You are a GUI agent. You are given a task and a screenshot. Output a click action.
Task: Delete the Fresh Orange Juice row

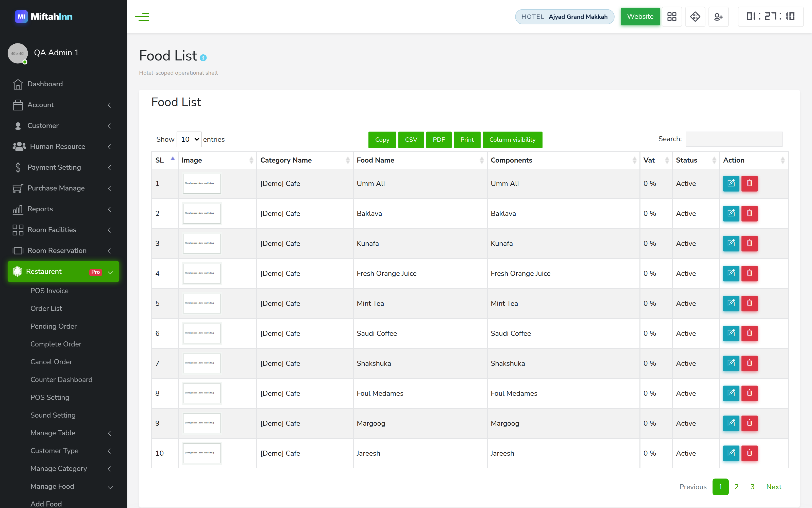(x=749, y=273)
